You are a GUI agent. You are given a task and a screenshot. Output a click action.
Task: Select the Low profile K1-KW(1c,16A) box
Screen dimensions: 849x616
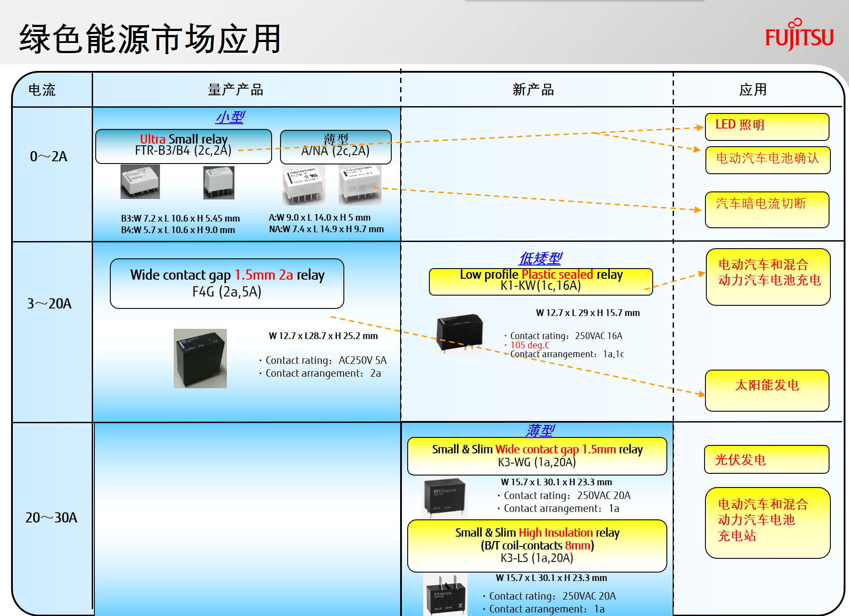[x=541, y=281]
